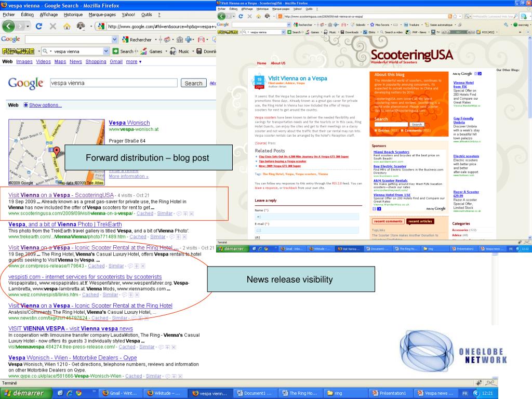Click 'recent articles' button on ScooteringUSA blog
The width and height of the screenshot is (532, 399).
pos(420,221)
